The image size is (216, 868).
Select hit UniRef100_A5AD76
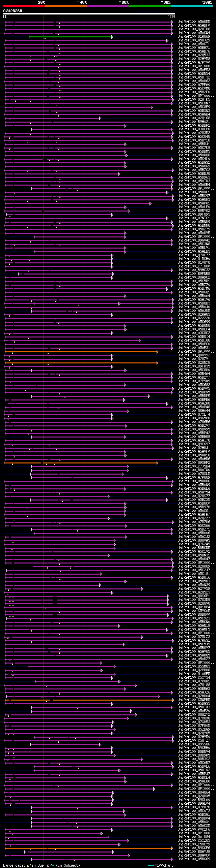tap(194, 52)
